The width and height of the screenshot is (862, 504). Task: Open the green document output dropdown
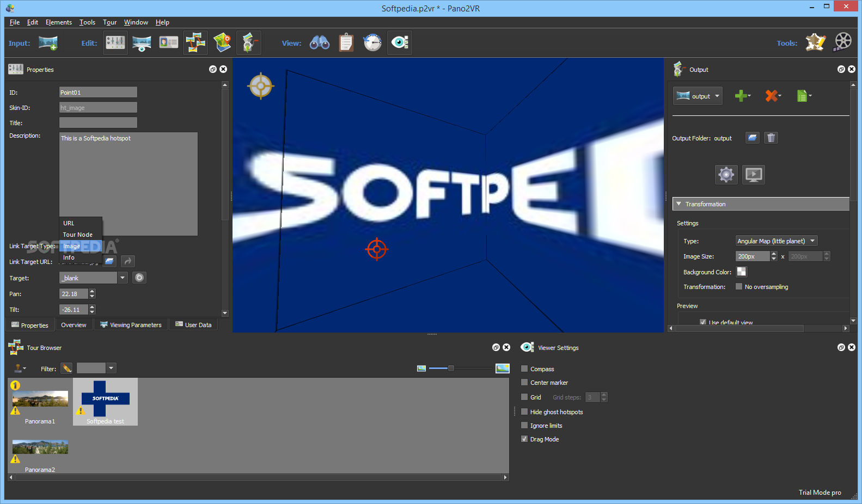pos(804,96)
